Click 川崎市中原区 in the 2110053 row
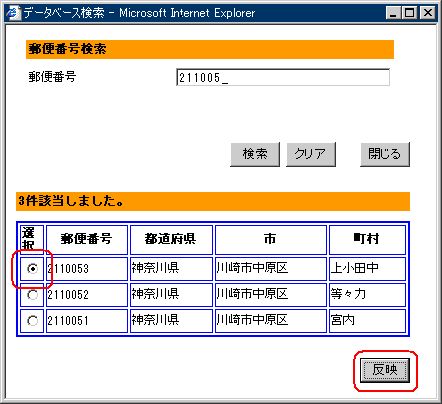Image resolution: width=442 pixels, height=404 pixels. coord(271,269)
